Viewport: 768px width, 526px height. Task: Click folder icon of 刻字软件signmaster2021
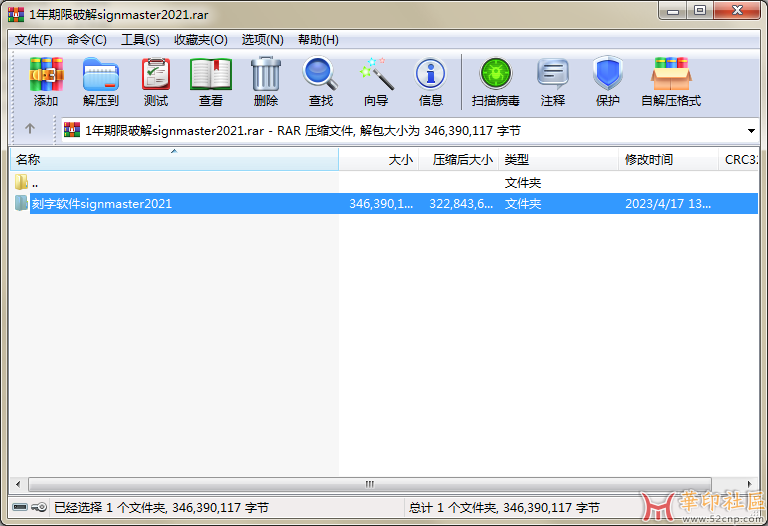coord(21,203)
